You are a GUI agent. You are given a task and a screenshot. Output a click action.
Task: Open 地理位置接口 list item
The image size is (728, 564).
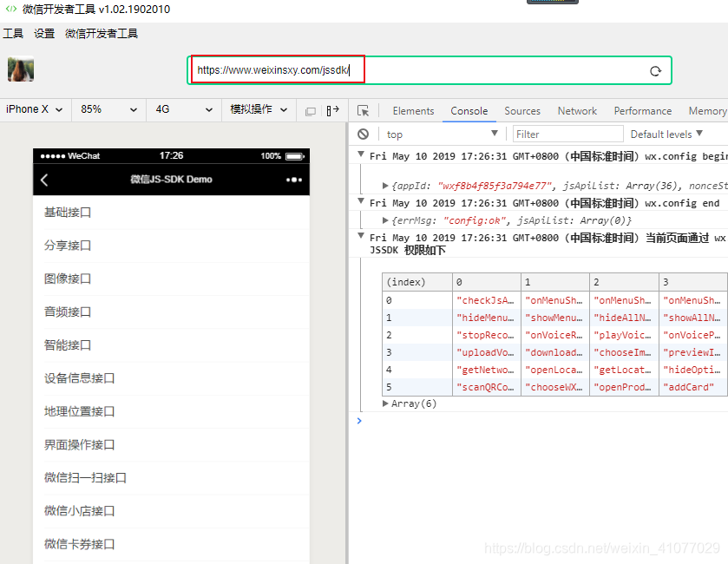[171, 411]
